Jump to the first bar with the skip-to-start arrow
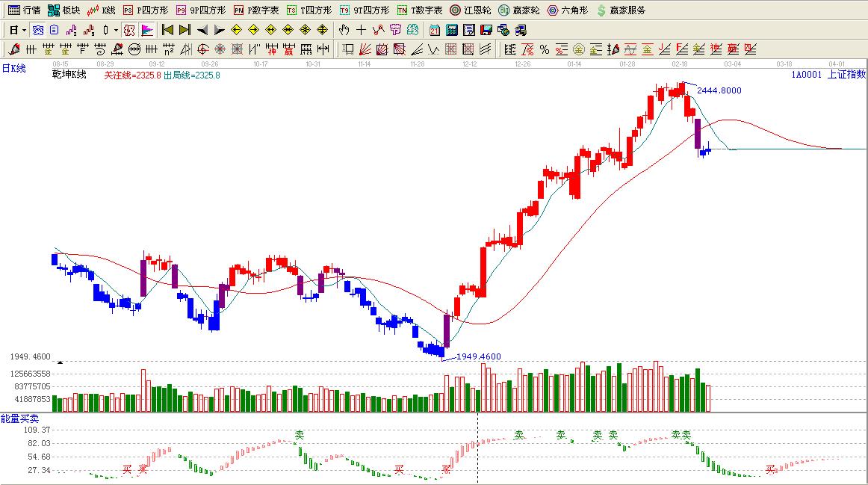Image resolution: width=868 pixels, height=485 pixels. (167, 30)
